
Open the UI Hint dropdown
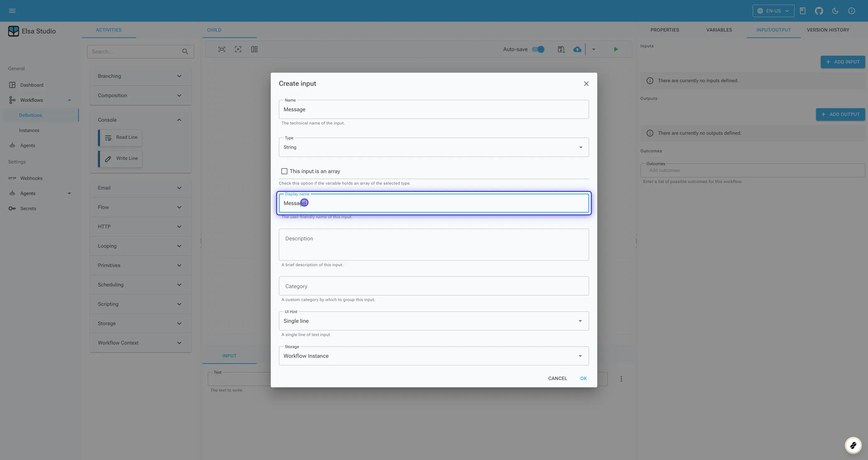pos(434,321)
